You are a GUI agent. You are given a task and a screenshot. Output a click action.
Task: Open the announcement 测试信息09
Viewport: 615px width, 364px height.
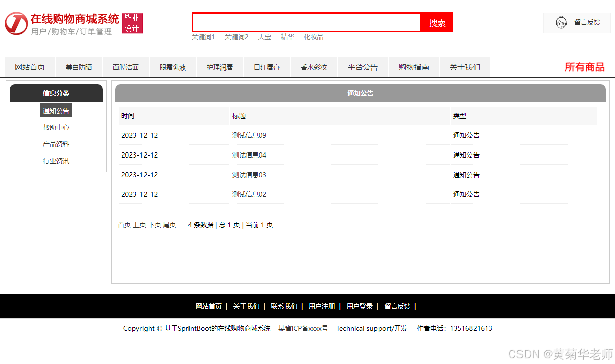(249, 135)
